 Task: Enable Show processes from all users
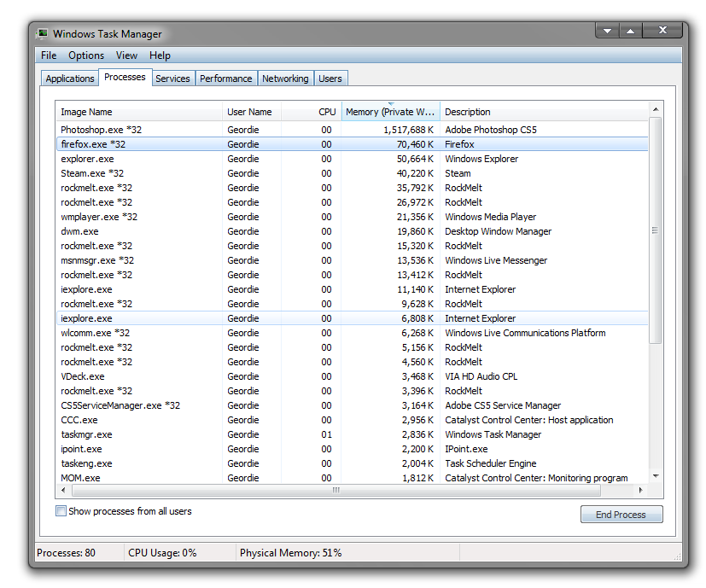tap(61, 510)
